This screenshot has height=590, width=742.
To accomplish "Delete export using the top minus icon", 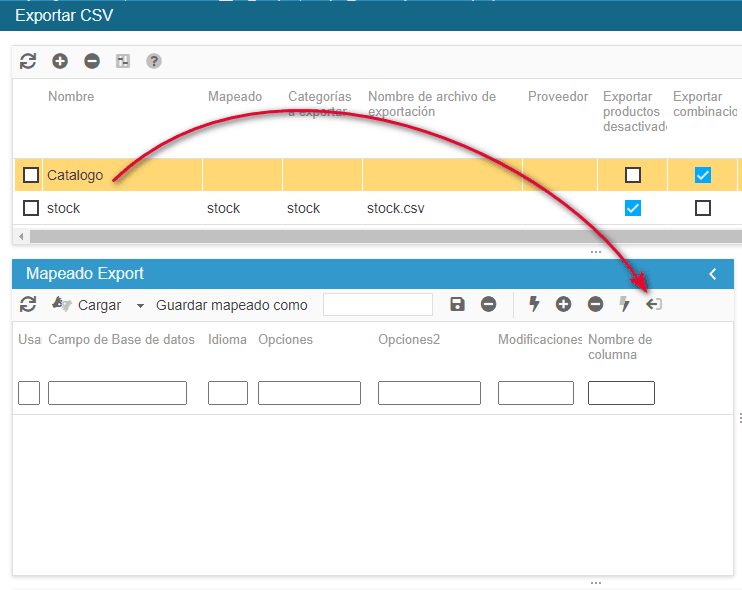I will [92, 61].
